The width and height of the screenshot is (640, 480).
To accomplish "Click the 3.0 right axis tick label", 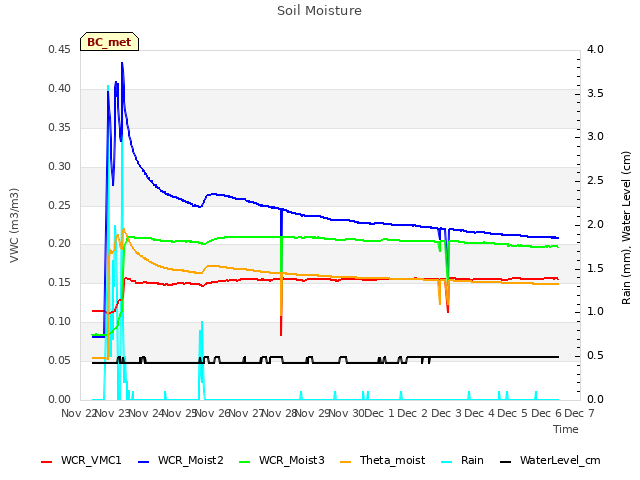I will click(595, 136).
